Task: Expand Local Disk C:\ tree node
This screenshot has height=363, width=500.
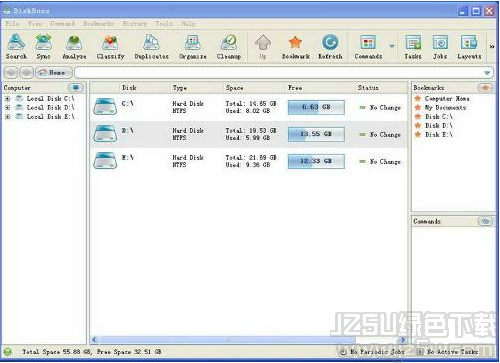Action: 7,99
